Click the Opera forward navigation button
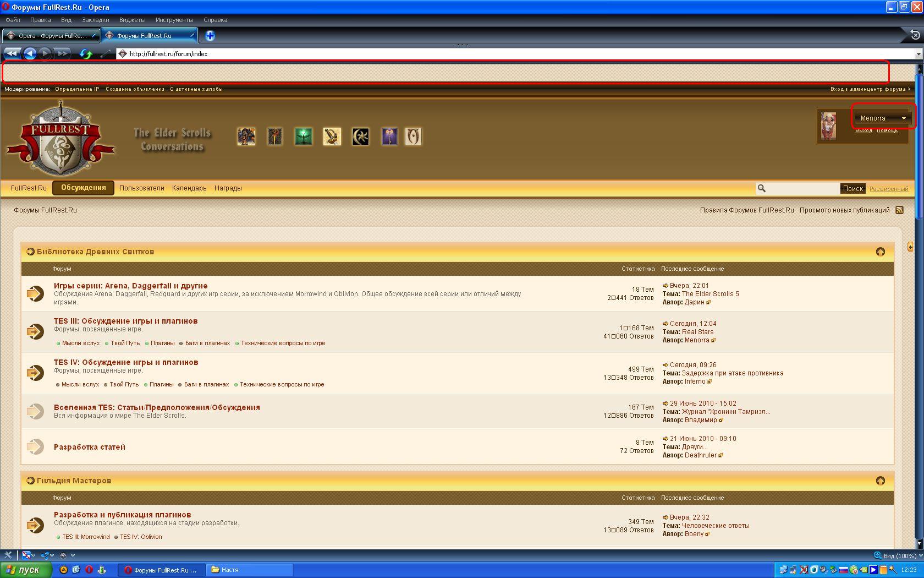Viewport: 924px width, 578px height. 46,53
